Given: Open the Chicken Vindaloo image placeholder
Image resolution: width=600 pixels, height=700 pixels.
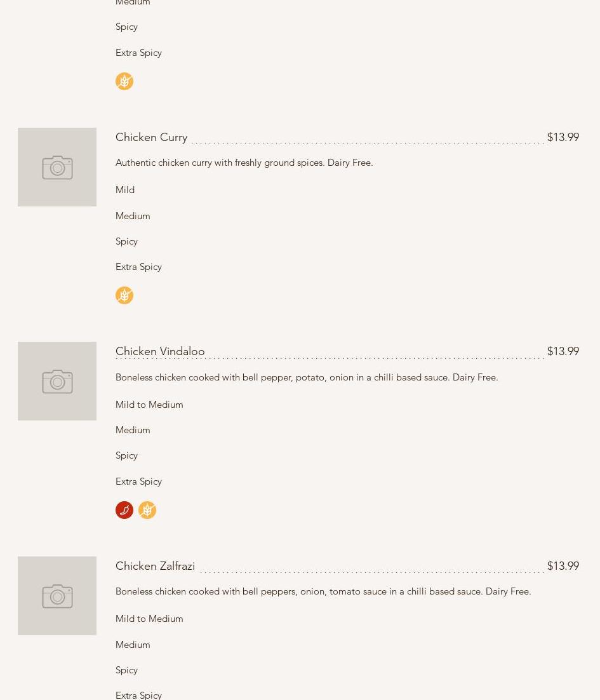Looking at the screenshot, I should (x=57, y=381).
